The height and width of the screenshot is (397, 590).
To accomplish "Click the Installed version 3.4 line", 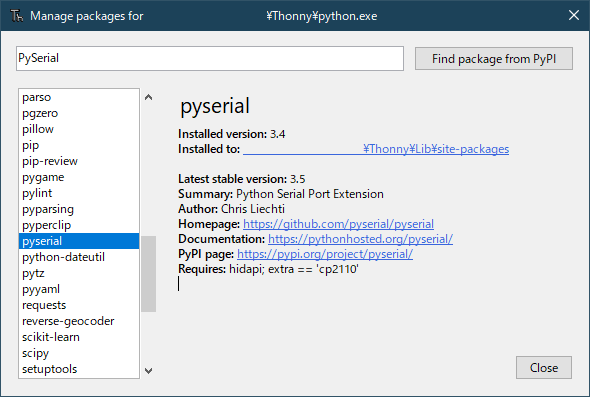I will 231,134.
